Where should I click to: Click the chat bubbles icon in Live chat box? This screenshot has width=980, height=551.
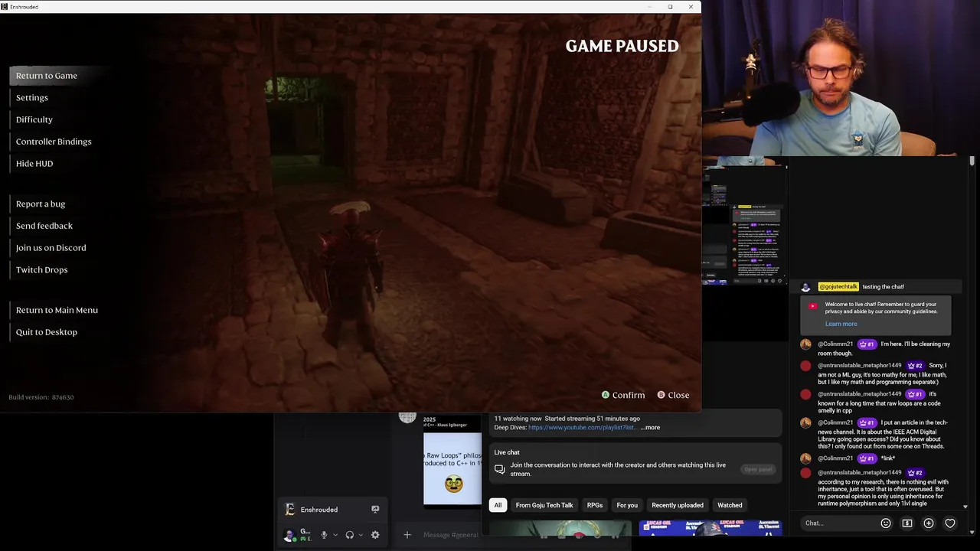[x=500, y=469]
